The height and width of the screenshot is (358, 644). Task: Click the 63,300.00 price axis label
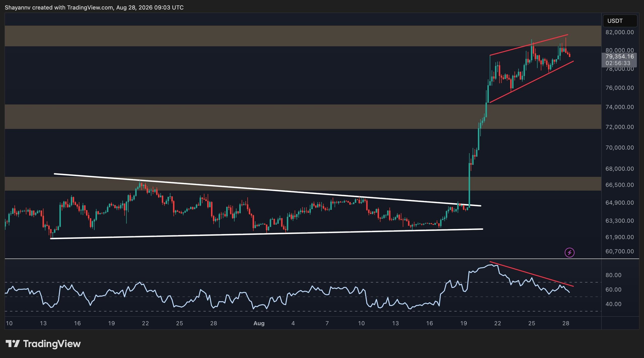pos(620,220)
